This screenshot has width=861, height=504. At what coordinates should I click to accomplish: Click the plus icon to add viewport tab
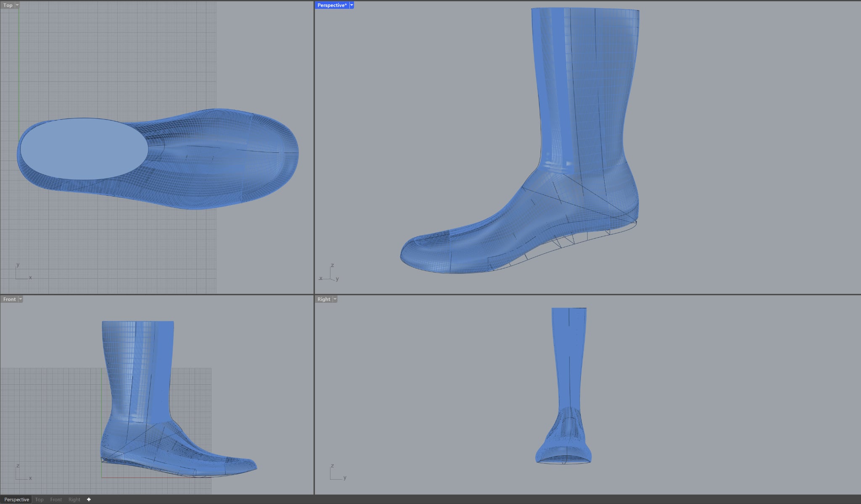click(x=89, y=499)
